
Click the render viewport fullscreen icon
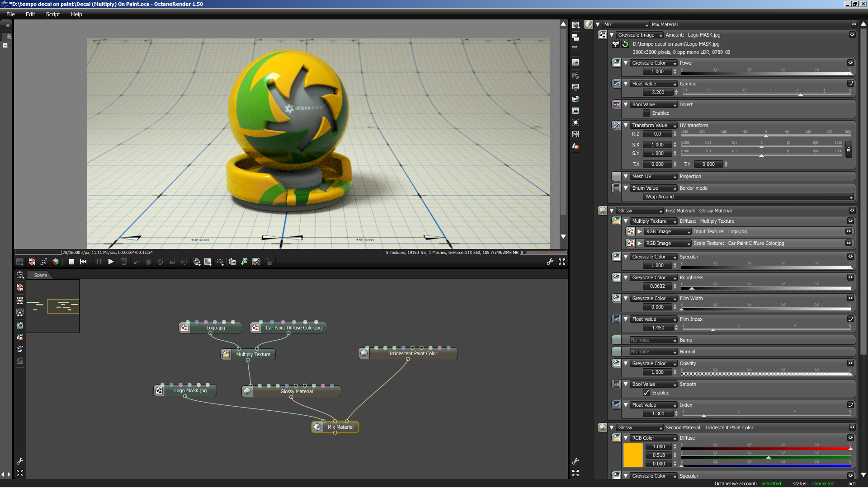click(562, 262)
